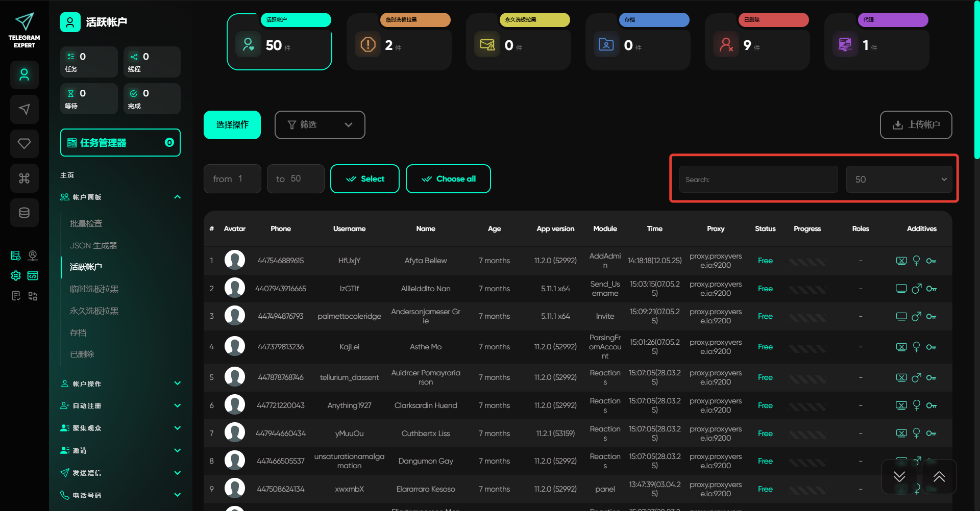This screenshot has width=980, height=511.
Task: Open the diamond icon section in sidebar
Action: pyautogui.click(x=24, y=144)
